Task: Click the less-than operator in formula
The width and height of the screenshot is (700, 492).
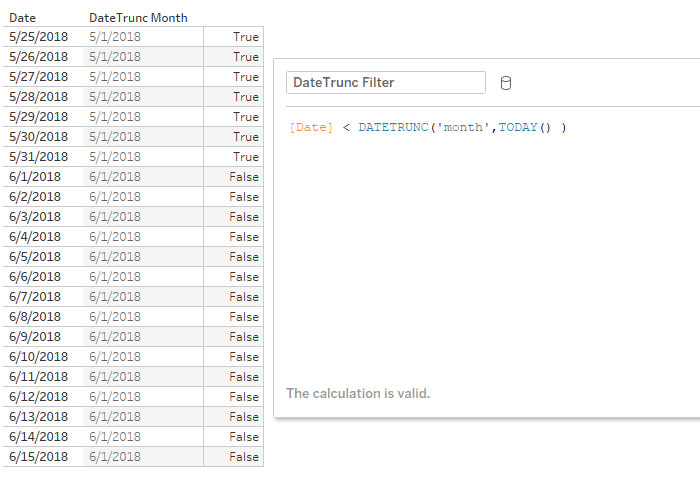Action: click(346, 128)
